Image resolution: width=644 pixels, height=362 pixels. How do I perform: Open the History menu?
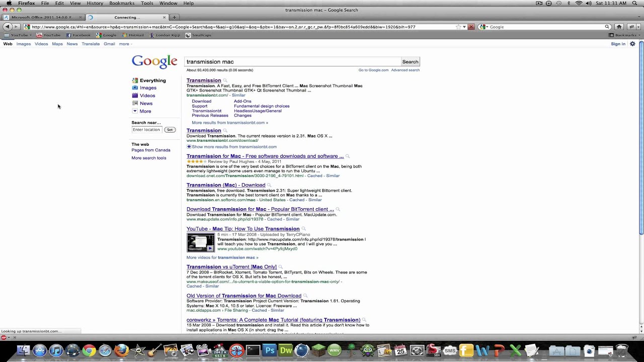(x=95, y=3)
